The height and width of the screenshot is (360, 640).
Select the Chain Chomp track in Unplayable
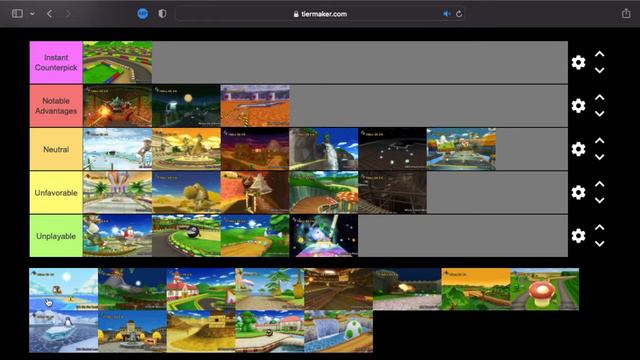(186, 236)
